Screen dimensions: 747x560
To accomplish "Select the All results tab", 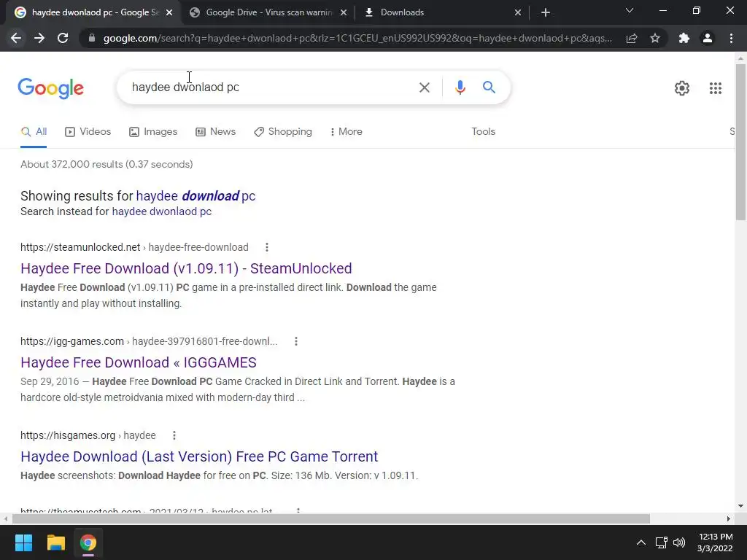I will [x=34, y=132].
